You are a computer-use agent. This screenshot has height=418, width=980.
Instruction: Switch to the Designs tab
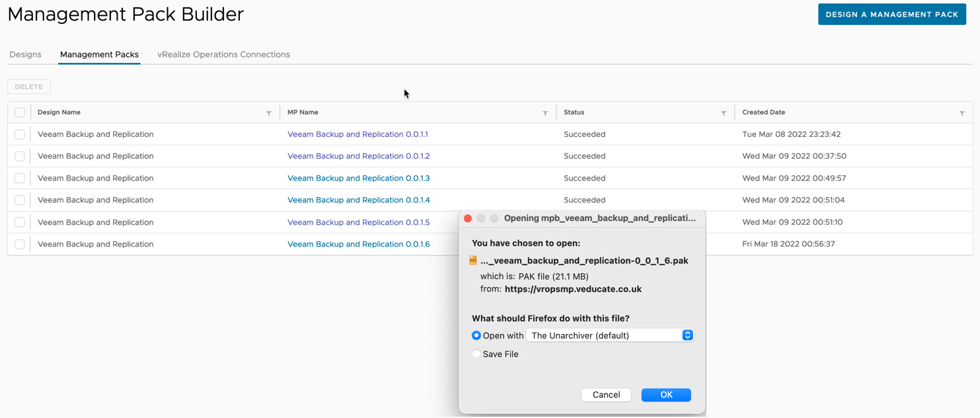click(25, 54)
